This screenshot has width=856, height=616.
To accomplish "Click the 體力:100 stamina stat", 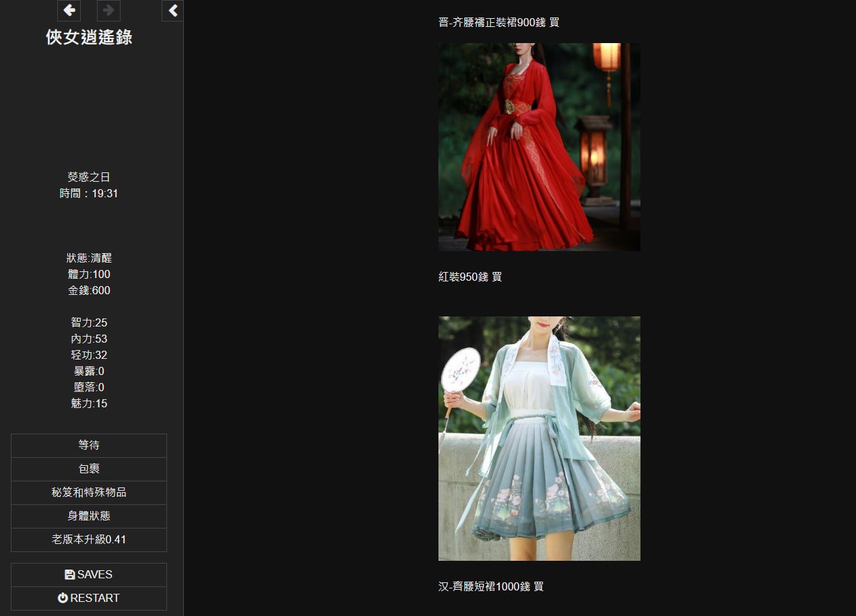I will coord(89,274).
